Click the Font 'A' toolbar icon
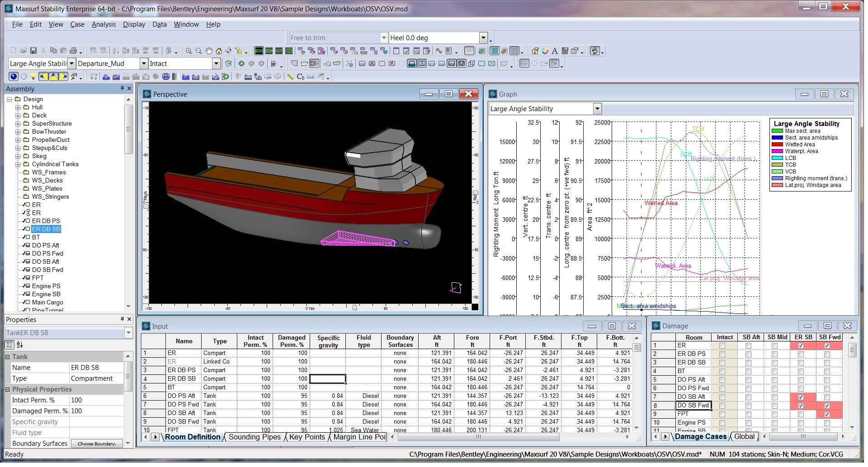This screenshot has width=868, height=467. click(x=555, y=51)
